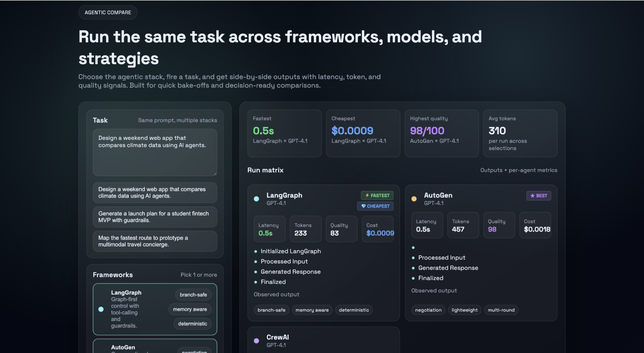644x353 pixels.
Task: Choose the multimodal travel concierge preset prompt
Action: tap(155, 241)
